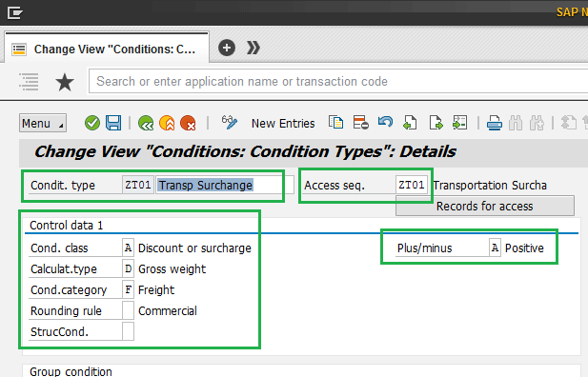
Task: Click the Copy As icon
Action: pos(335,122)
